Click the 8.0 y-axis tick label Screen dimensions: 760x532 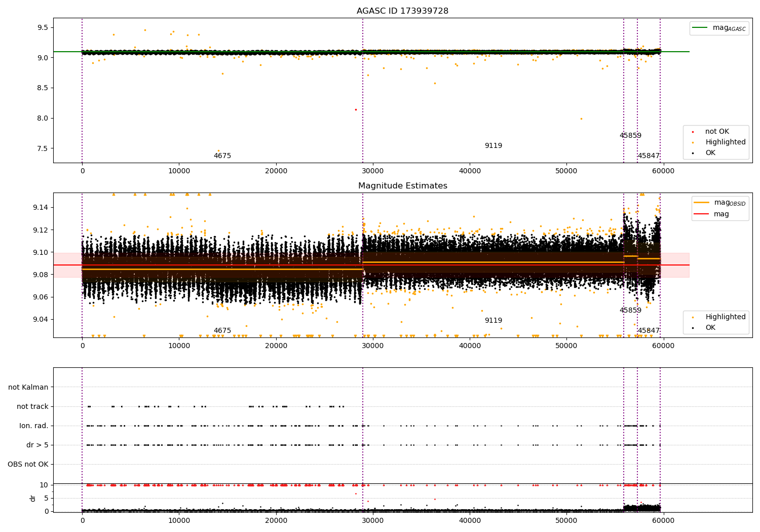pos(43,119)
